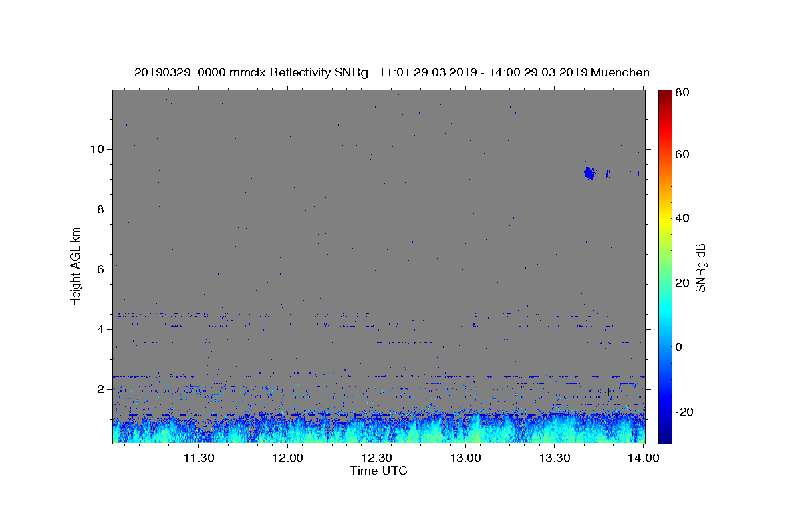This screenshot has width=798, height=532.
Task: Click the 13:00 time tick label
Action: (x=465, y=458)
